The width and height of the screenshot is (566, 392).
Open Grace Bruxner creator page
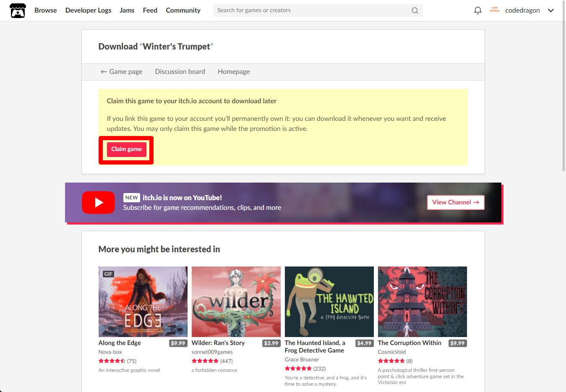[302, 360]
